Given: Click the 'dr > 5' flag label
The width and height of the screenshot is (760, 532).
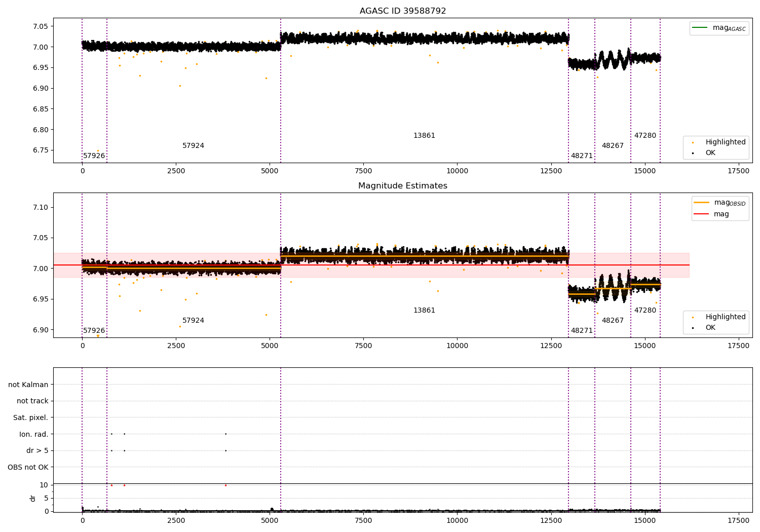Looking at the screenshot, I should pyautogui.click(x=37, y=451).
